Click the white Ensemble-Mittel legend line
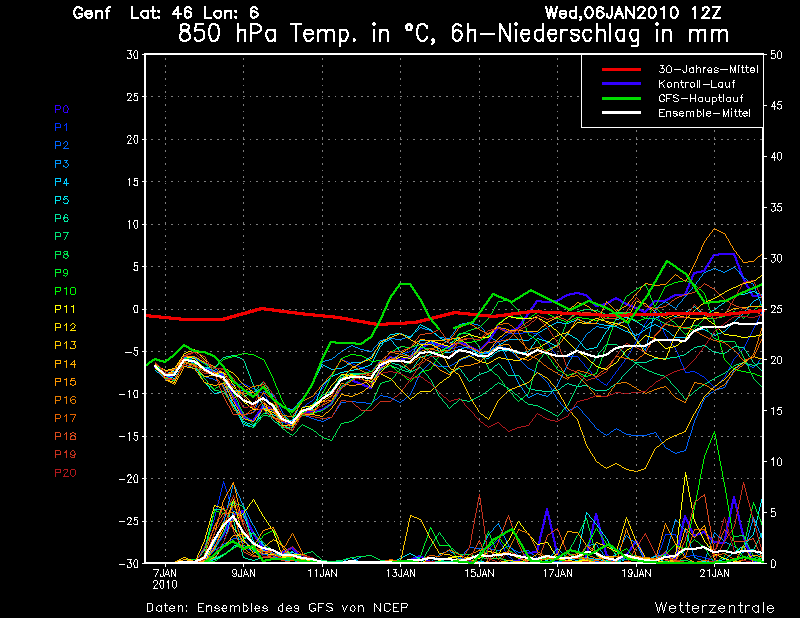The height and width of the screenshot is (618, 800). pos(621,113)
